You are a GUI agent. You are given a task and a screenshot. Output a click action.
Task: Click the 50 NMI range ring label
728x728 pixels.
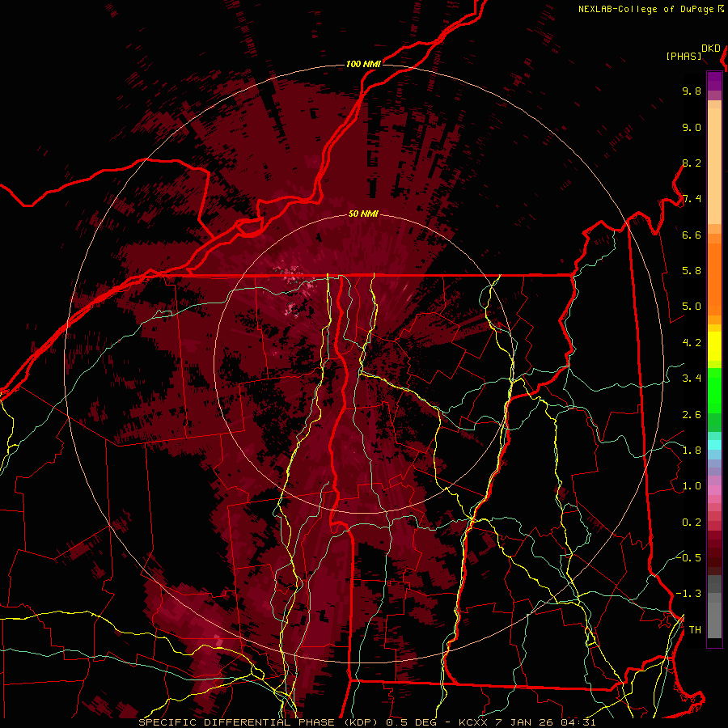coord(363,214)
